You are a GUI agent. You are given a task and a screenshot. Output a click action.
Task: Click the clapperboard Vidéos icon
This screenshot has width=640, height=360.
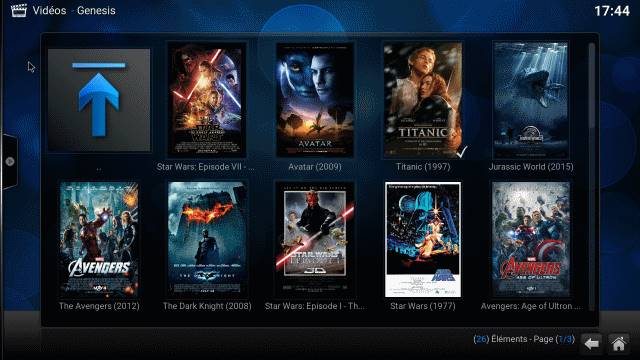point(19,10)
